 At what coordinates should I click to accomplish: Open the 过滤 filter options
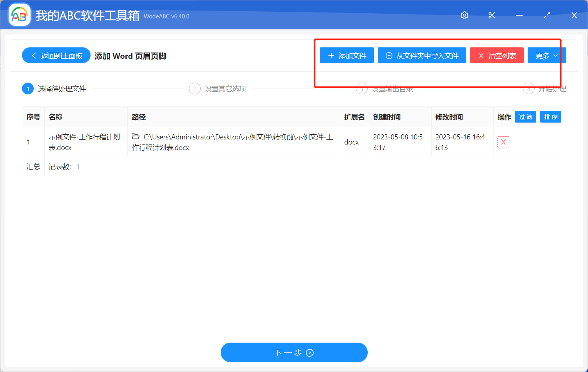pos(525,117)
